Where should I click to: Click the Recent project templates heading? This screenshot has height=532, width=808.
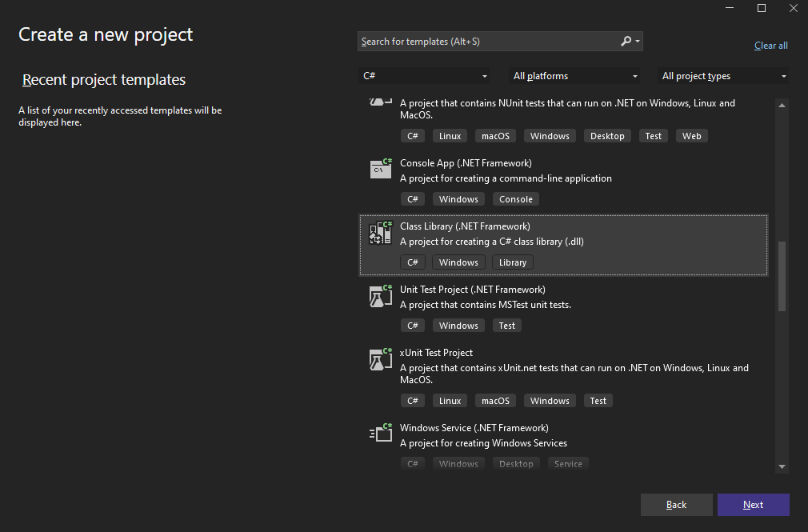[x=104, y=79]
